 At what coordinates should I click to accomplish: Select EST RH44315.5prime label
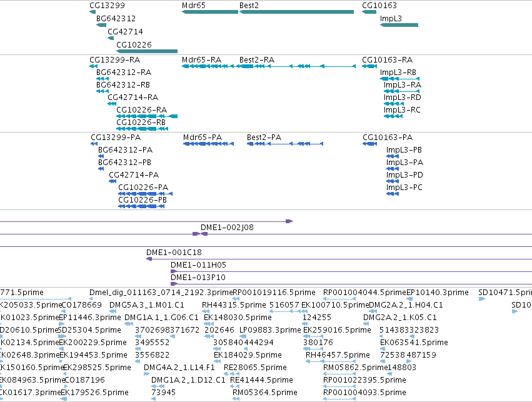tap(234, 305)
